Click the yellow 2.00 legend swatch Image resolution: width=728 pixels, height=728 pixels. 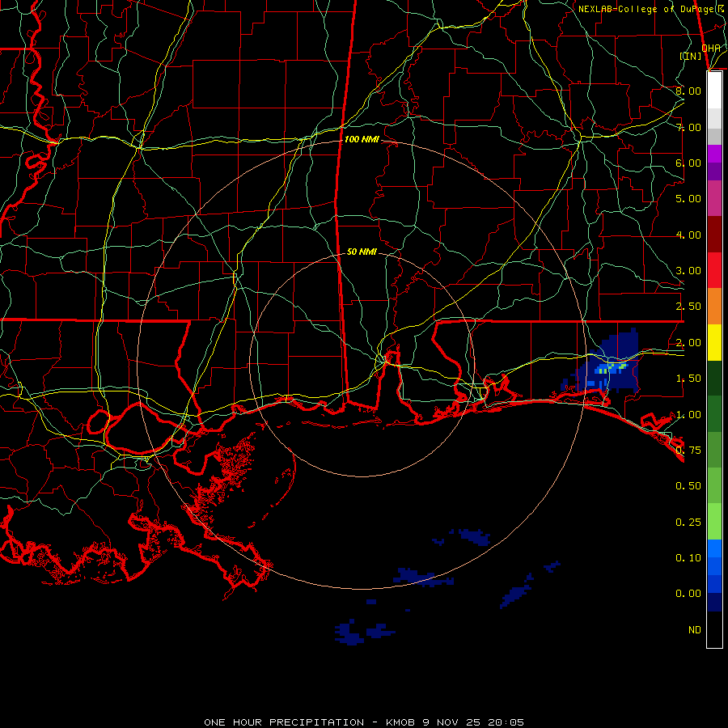click(714, 342)
